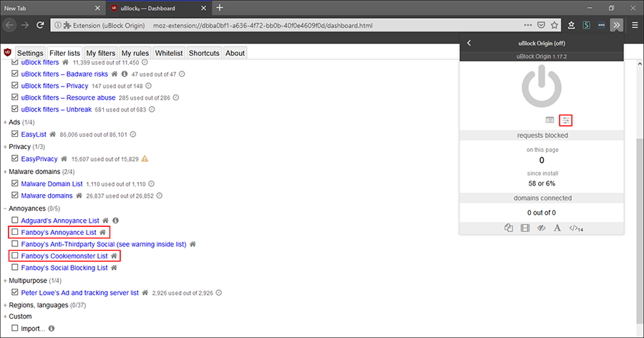The height and width of the screenshot is (338, 644).
Task: Open the Whitelist tab
Action: pos(169,53)
